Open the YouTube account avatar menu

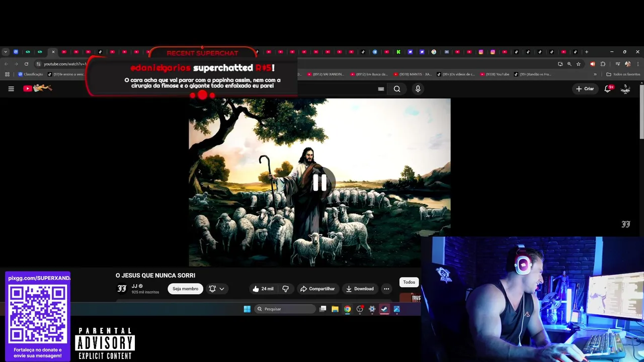pos(625,89)
